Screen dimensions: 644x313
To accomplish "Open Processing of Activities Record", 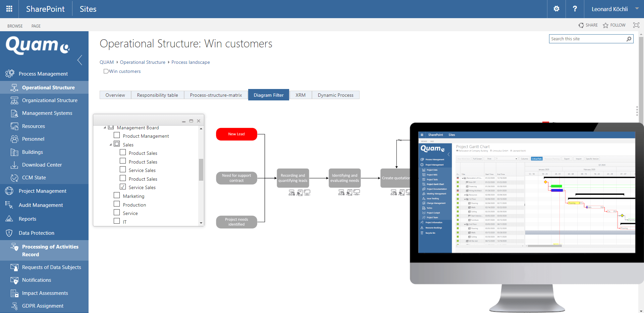I will [44, 251].
